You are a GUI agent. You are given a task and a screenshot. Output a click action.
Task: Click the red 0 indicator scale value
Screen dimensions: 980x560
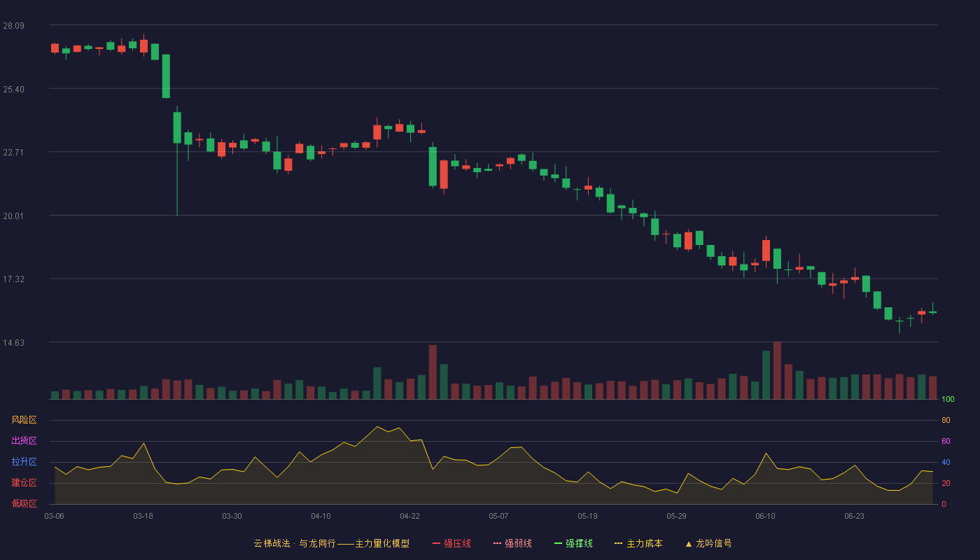[x=944, y=504]
